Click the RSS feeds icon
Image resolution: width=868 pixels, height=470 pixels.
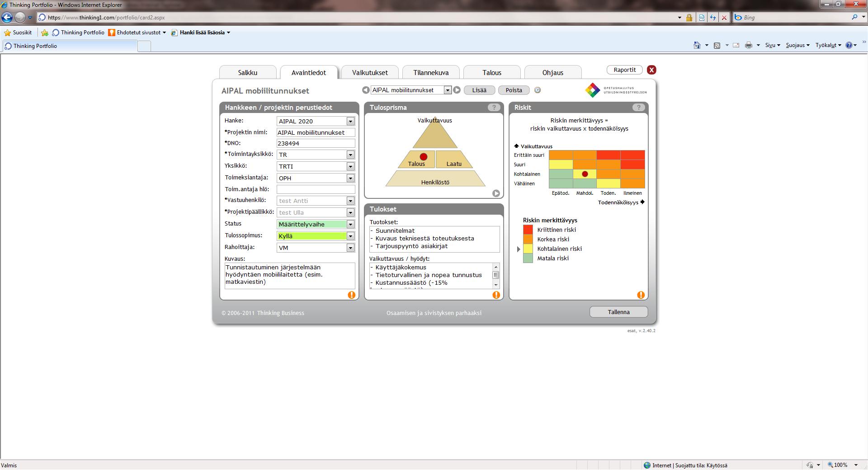point(717,45)
